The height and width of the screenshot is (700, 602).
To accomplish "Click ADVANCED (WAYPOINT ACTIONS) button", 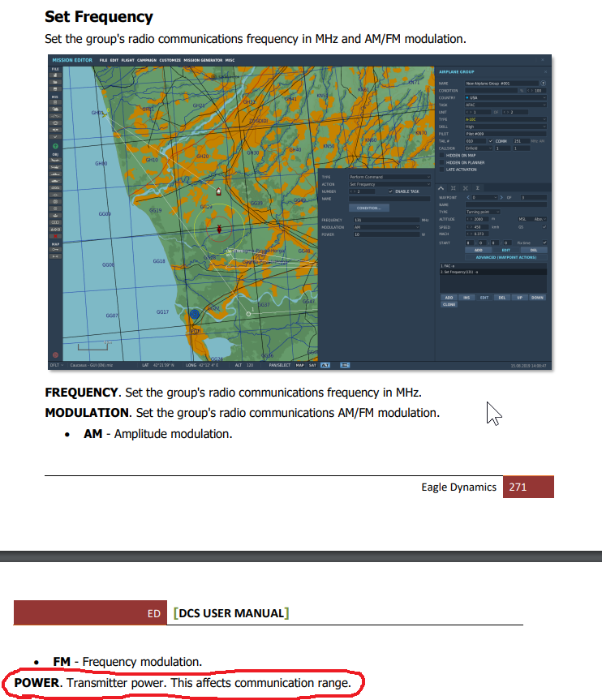I will click(x=505, y=258).
